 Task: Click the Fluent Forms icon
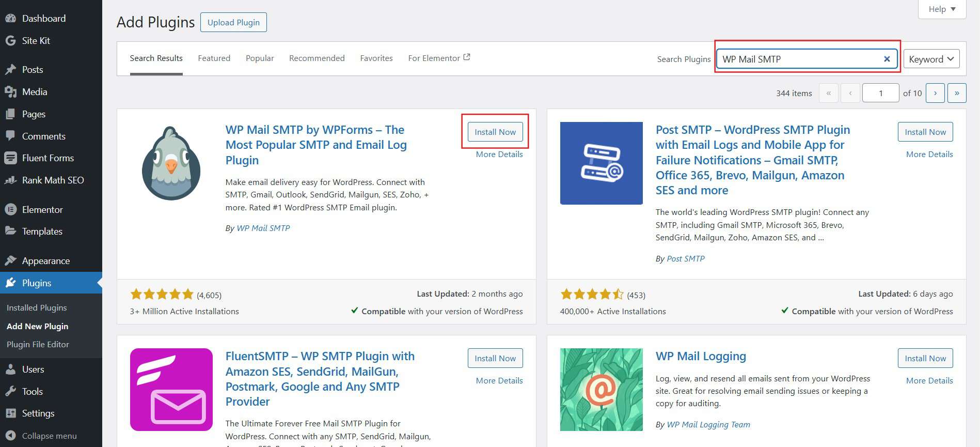[x=10, y=158]
